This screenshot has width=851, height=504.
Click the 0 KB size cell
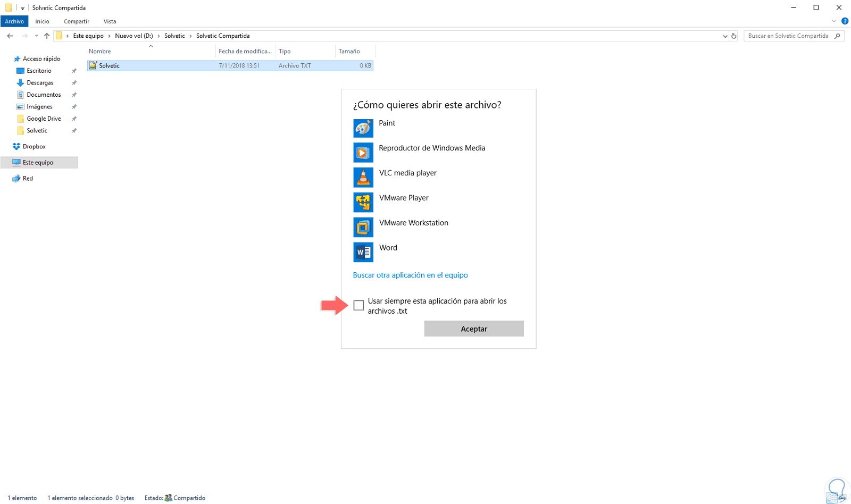365,66
